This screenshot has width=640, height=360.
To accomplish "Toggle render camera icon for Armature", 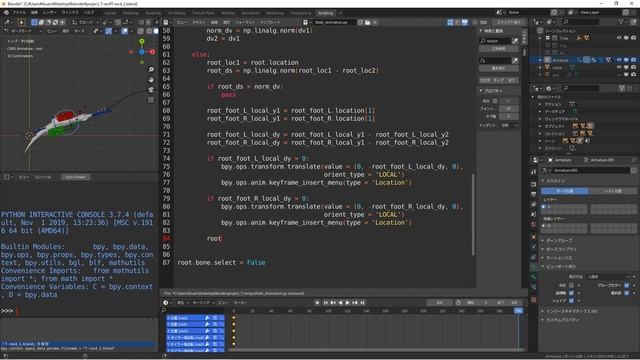I will (633, 60).
